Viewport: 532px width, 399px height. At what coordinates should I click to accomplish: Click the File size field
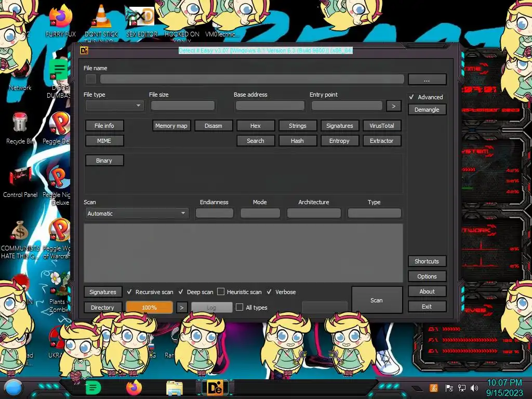[182, 105]
